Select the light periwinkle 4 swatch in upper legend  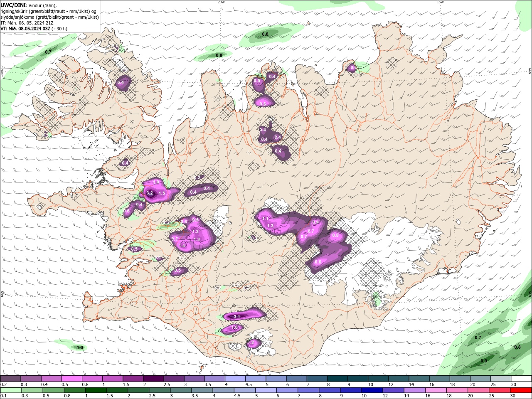tap(234, 379)
